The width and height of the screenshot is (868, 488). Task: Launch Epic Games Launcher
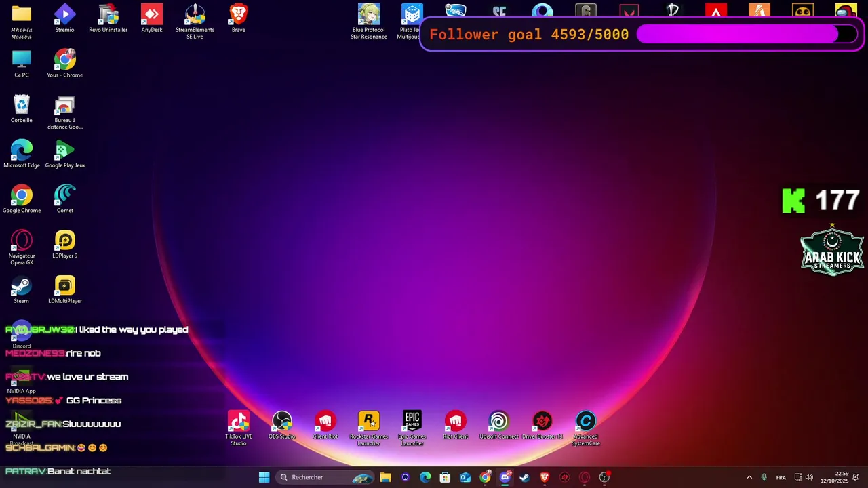pos(412,428)
